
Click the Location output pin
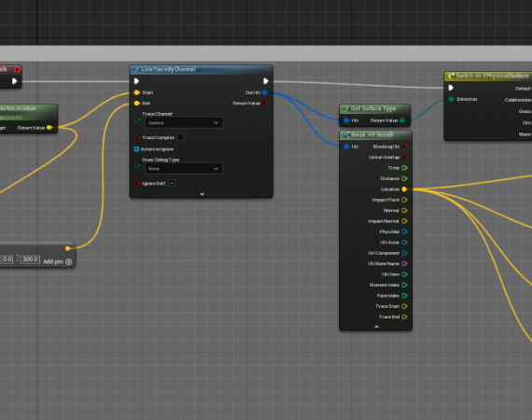click(404, 189)
